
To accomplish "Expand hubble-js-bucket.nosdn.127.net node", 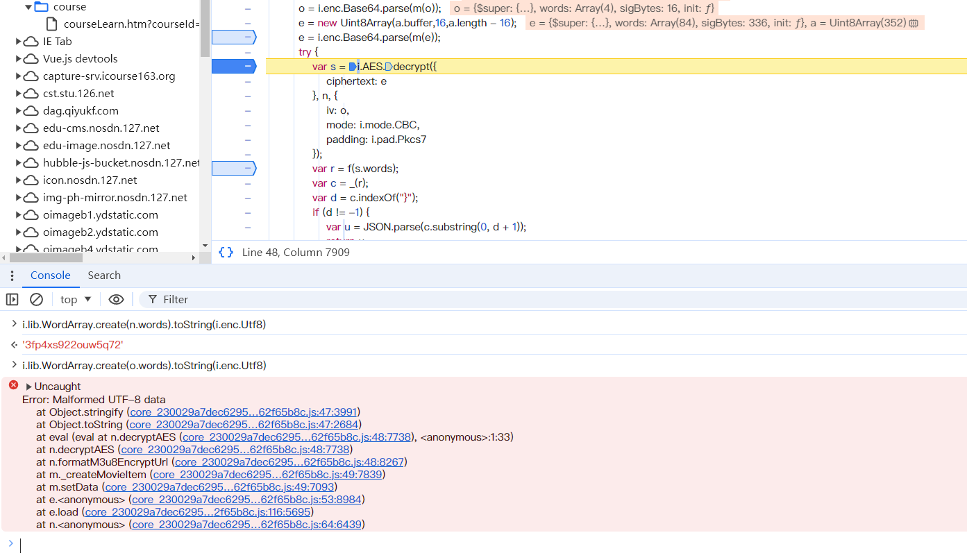I will point(19,163).
